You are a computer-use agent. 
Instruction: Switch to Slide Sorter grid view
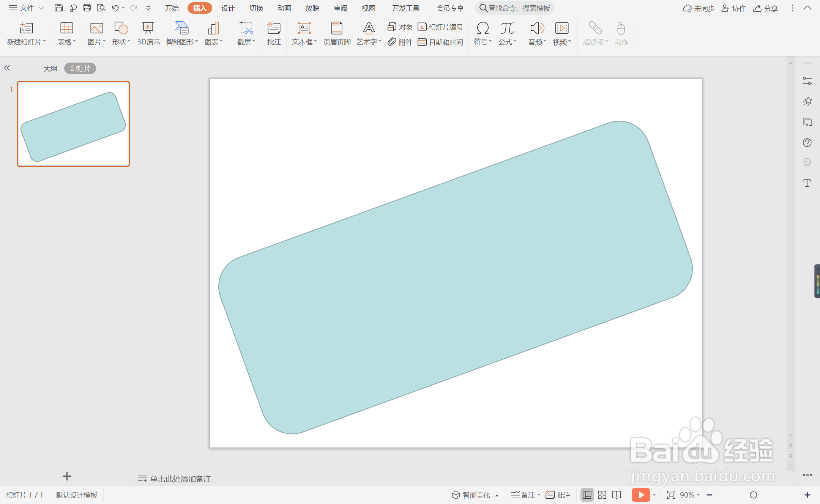[602, 495]
